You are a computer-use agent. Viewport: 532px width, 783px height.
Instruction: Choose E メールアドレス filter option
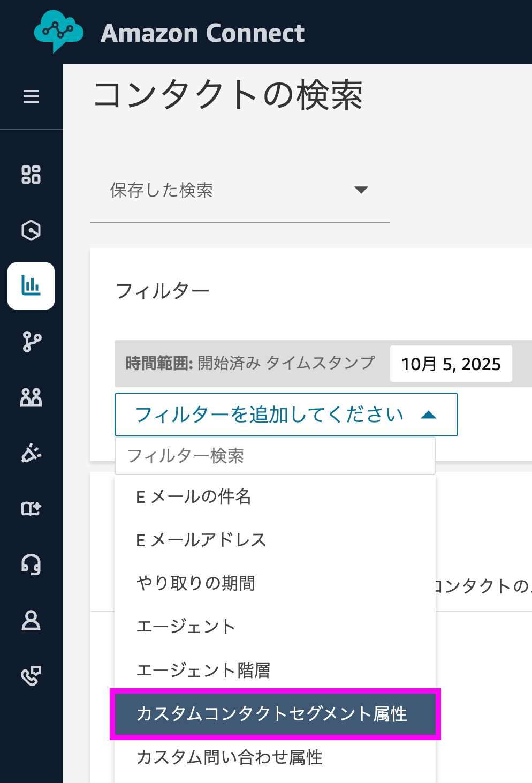pyautogui.click(x=275, y=540)
